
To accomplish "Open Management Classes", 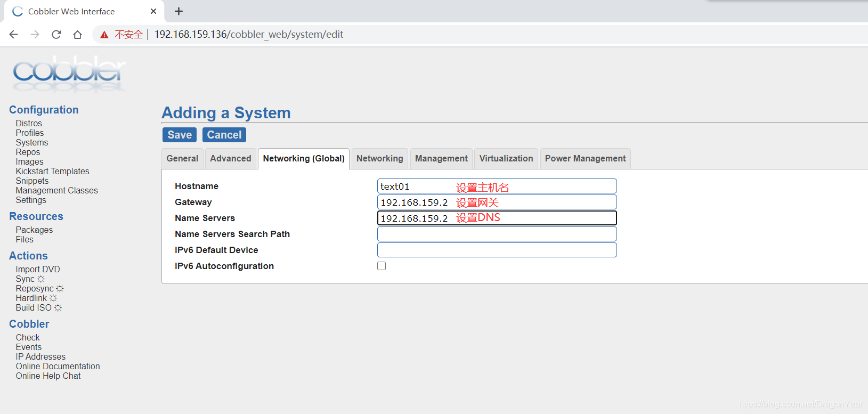I will coord(56,191).
